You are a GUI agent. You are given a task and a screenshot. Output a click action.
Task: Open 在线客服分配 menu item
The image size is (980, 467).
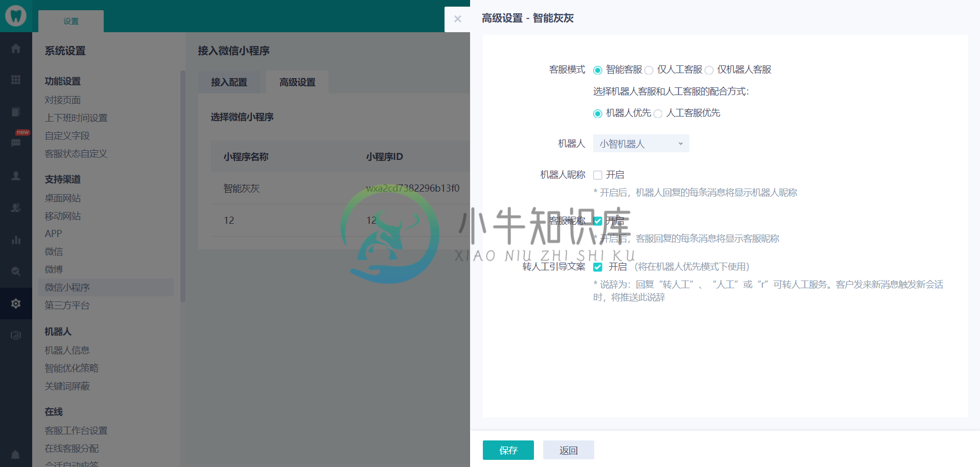[x=72, y=449]
